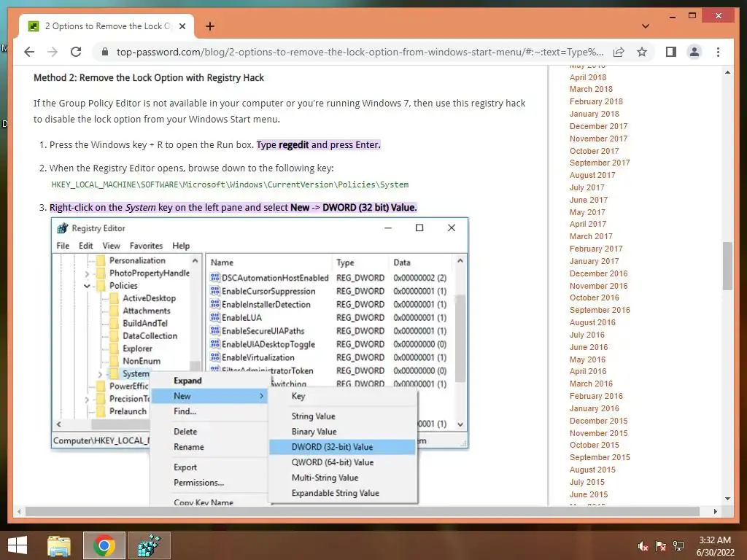The height and width of the screenshot is (560, 747).
Task: Go back to the previous page
Action: (29, 52)
